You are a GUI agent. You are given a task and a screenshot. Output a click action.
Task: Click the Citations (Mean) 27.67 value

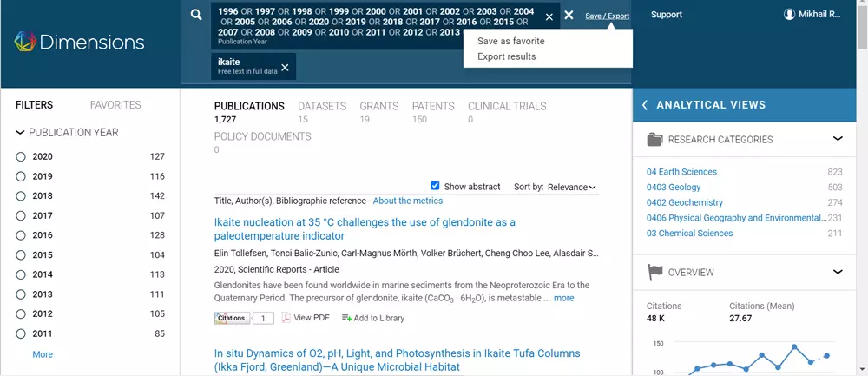[x=740, y=319]
